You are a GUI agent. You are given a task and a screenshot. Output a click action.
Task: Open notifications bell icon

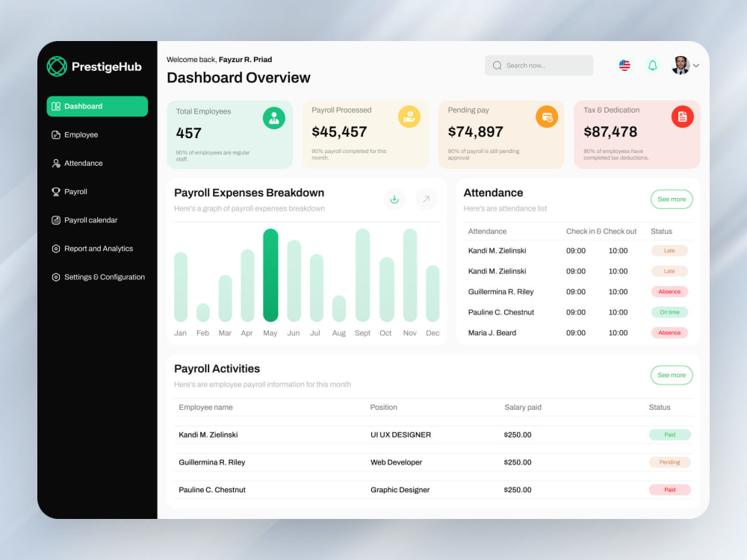coord(653,65)
